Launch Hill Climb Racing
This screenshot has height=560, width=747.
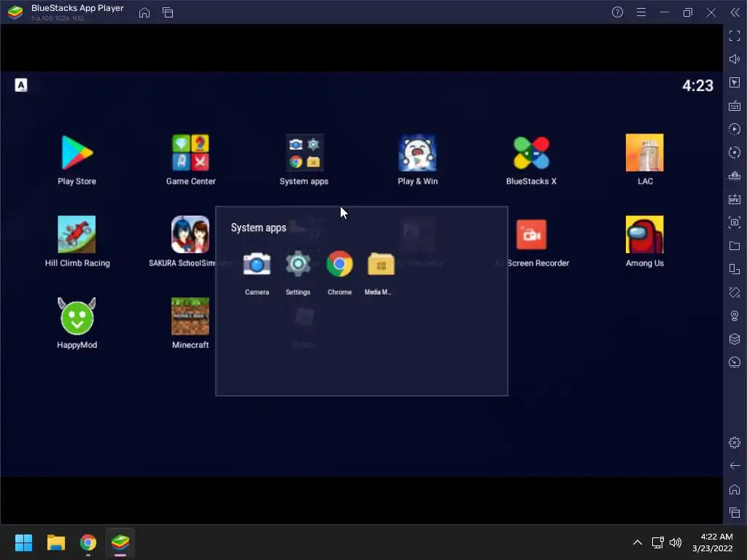pos(77,234)
